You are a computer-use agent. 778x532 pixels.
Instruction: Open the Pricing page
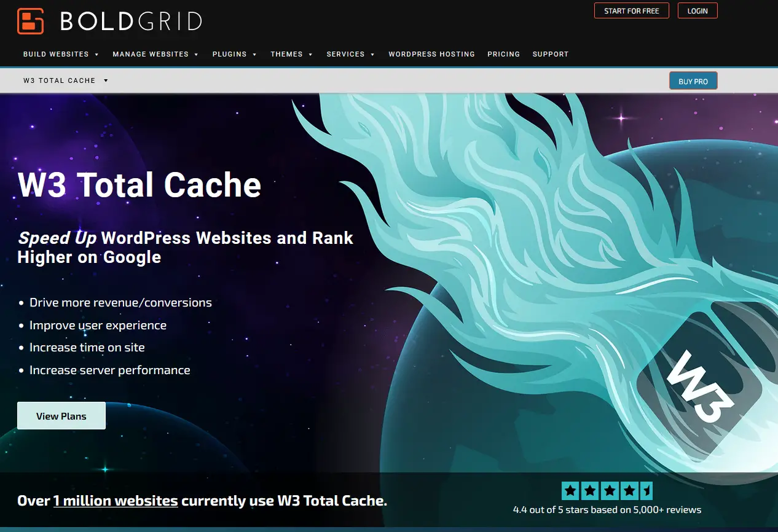coord(504,54)
